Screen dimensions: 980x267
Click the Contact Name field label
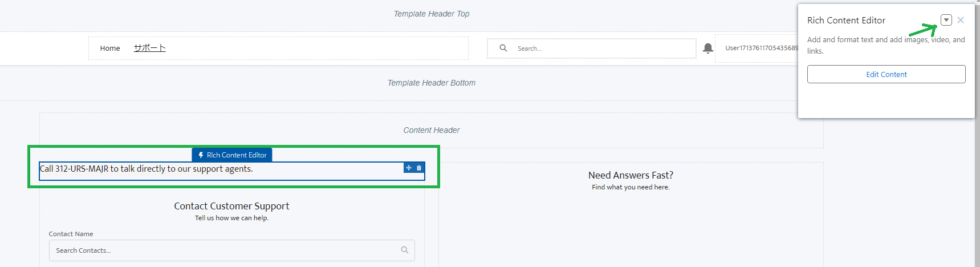click(x=71, y=234)
